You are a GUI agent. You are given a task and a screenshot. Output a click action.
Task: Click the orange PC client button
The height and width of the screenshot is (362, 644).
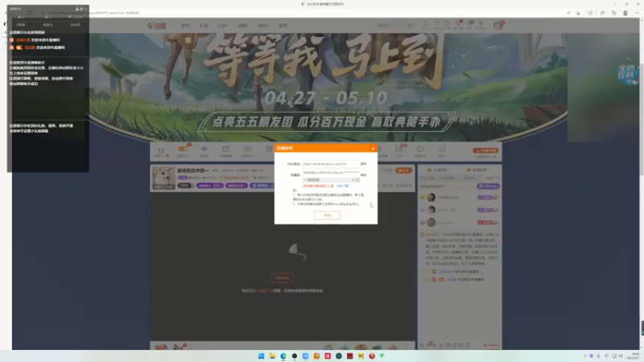(485, 150)
